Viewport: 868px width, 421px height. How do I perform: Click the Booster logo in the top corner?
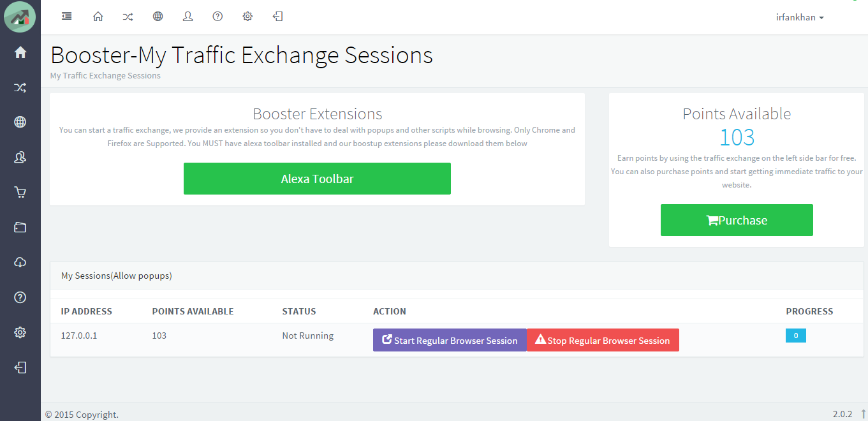20,17
